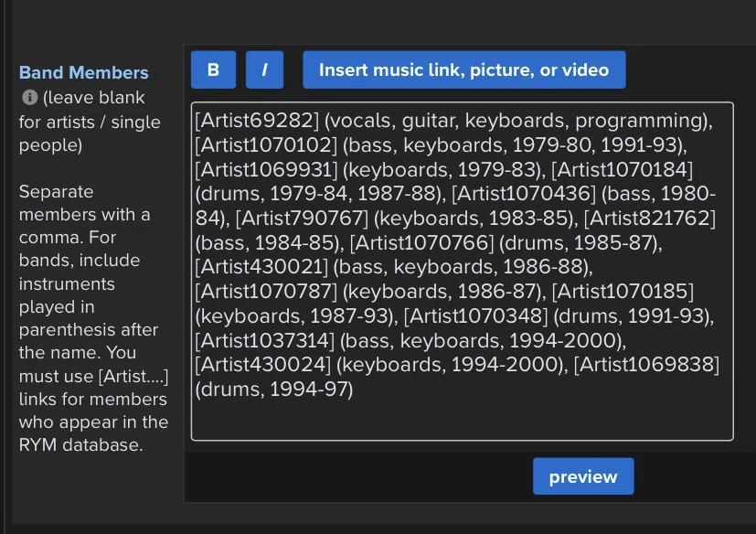Click the text [Artist1070766]

[x=421, y=243]
